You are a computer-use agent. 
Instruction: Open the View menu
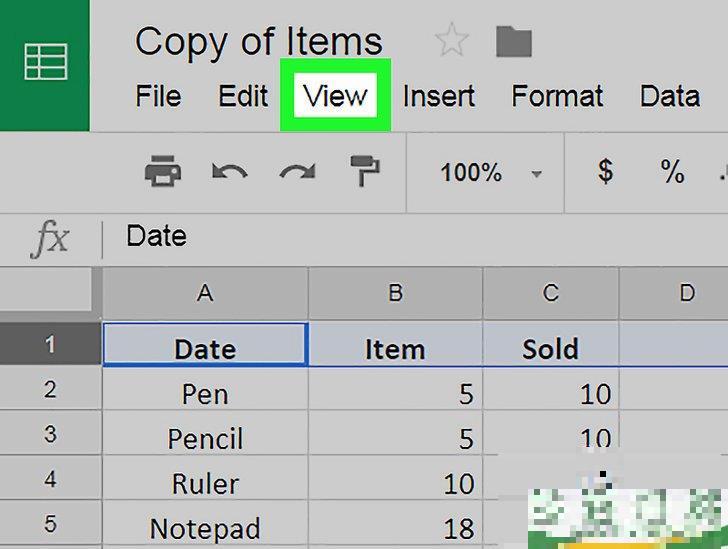(x=335, y=97)
